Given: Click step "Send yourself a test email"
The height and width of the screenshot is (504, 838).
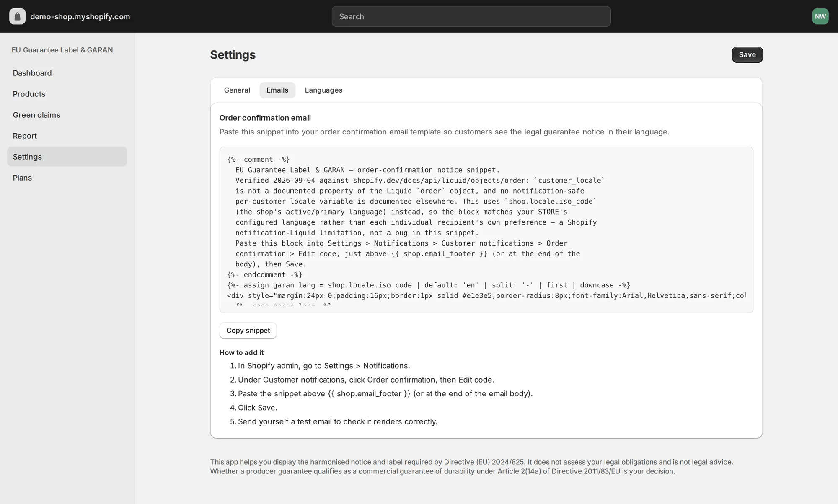Looking at the screenshot, I should pyautogui.click(x=337, y=421).
